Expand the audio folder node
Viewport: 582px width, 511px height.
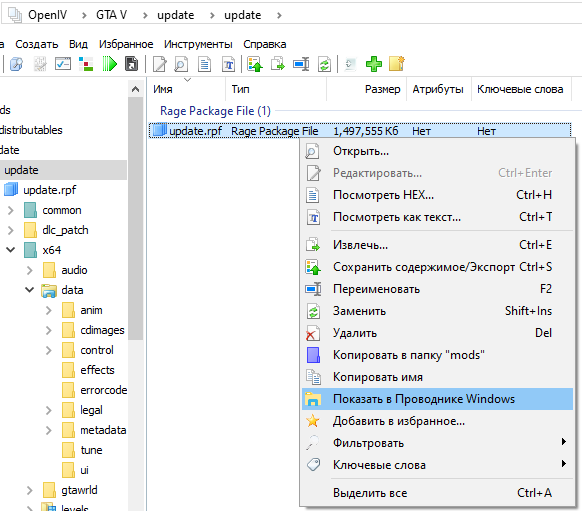click(30, 271)
